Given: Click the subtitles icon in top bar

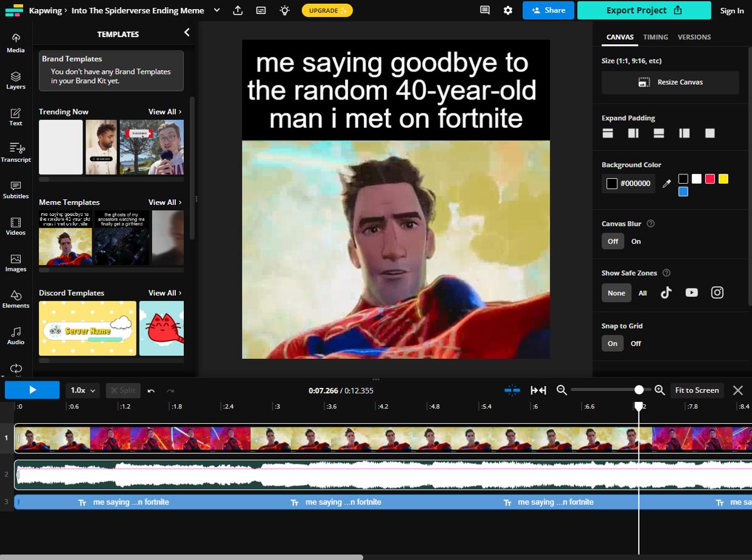Looking at the screenshot, I should 261,10.
